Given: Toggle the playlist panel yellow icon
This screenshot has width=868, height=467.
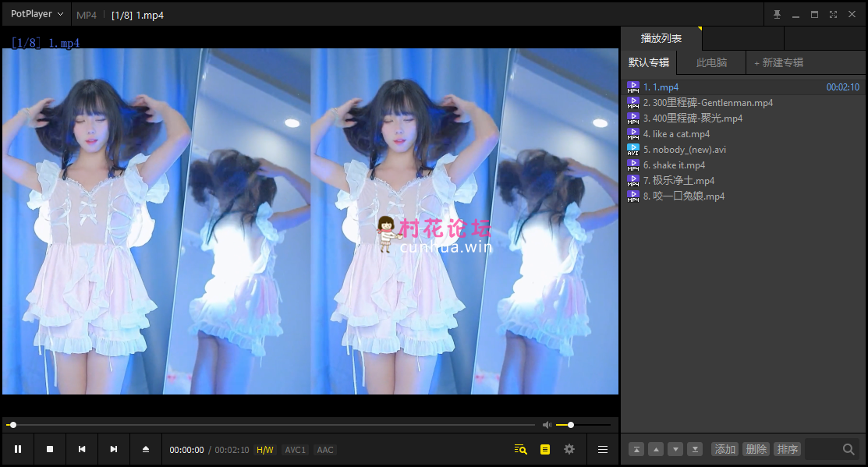Looking at the screenshot, I should (545, 449).
